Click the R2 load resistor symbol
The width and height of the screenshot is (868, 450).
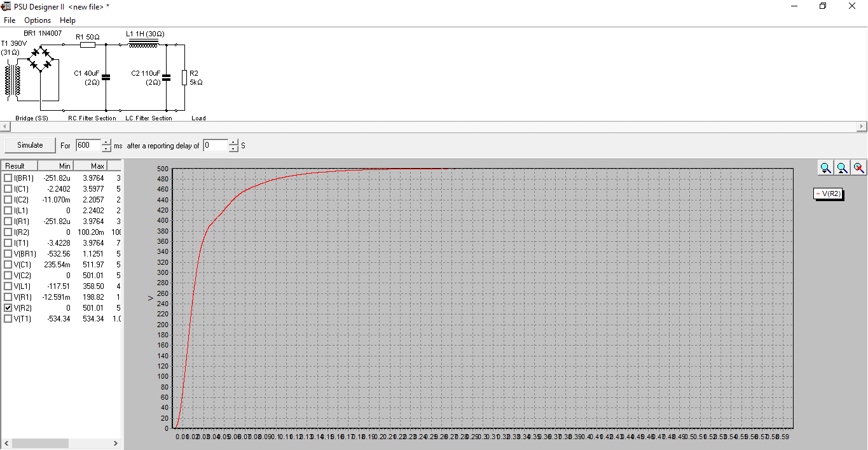(184, 78)
